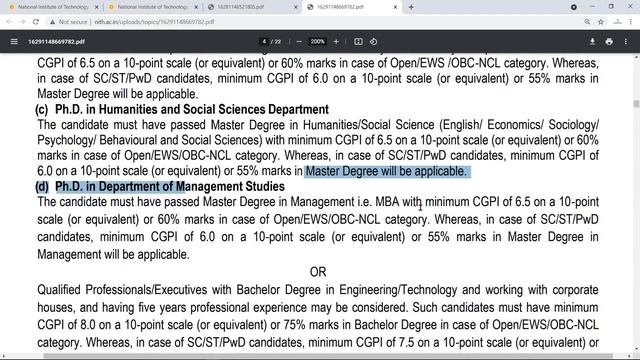Click the extension icon beside the bookmark star
This screenshot has height=360, width=640.
pos(617,22)
